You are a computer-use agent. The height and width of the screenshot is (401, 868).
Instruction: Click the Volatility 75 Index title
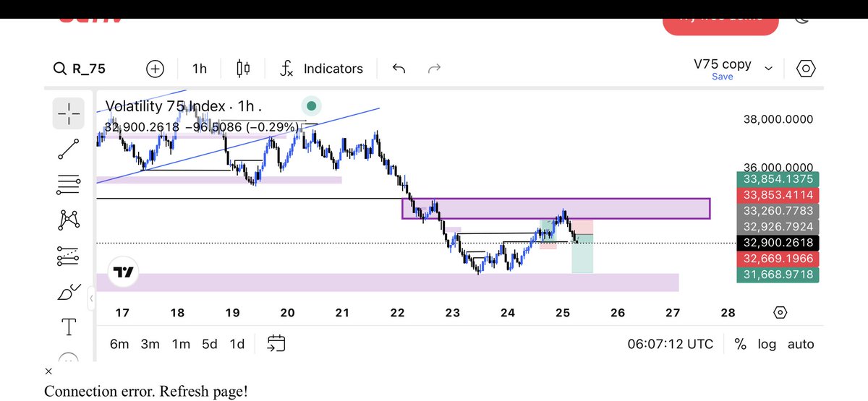click(166, 106)
